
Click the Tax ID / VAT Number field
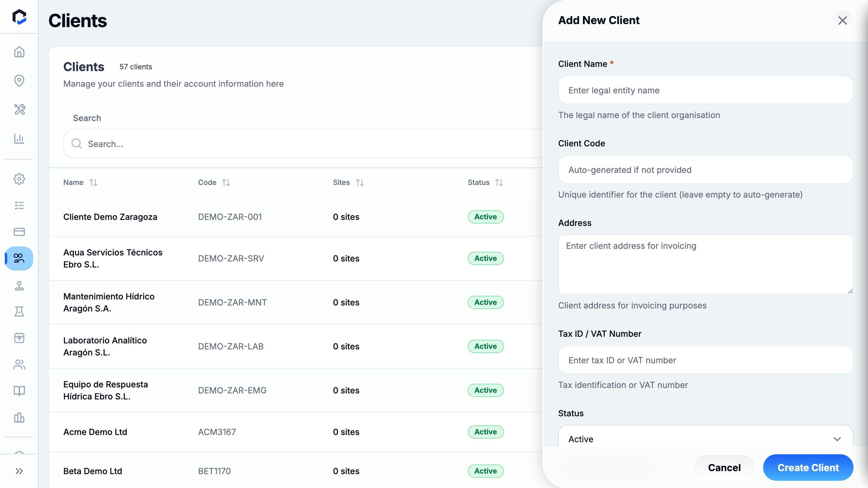click(x=706, y=360)
